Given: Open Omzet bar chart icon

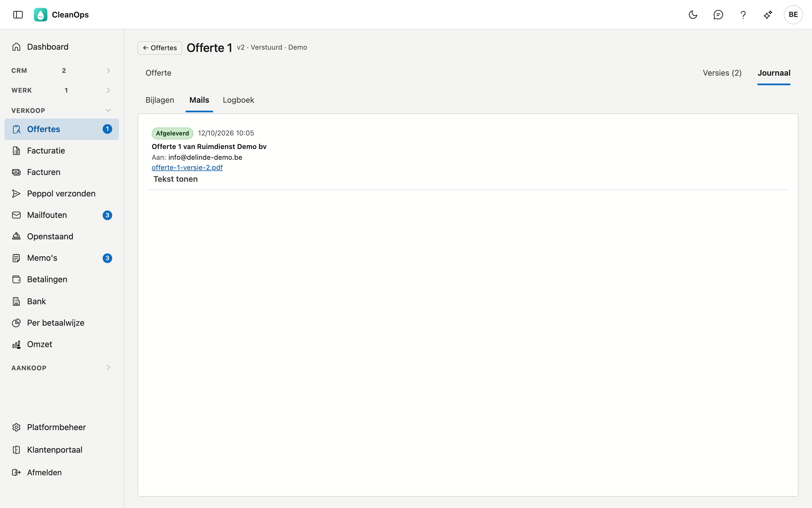Looking at the screenshot, I should coord(16,344).
